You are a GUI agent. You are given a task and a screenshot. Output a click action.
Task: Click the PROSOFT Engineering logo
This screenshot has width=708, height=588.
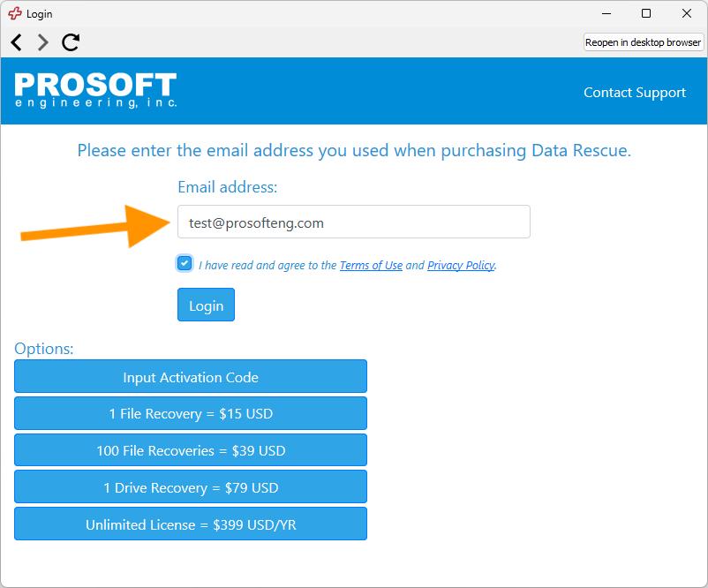[x=94, y=92]
